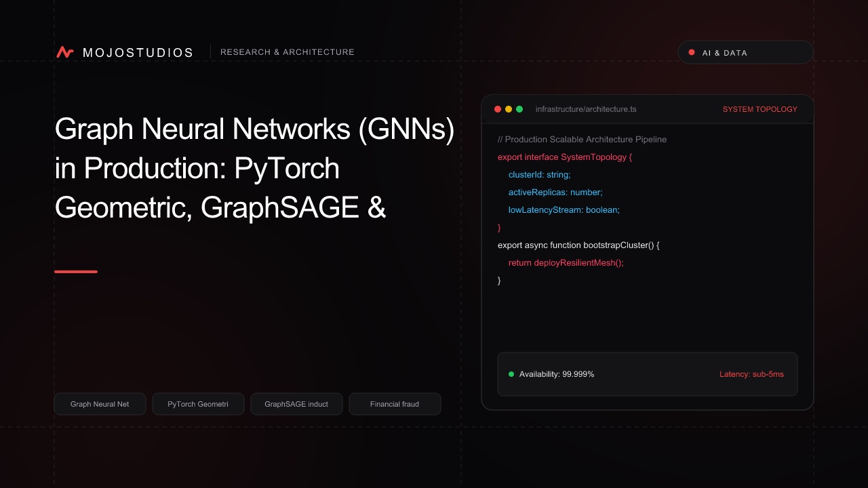Click the PyTorch Geometri tag
The width and height of the screenshot is (868, 488).
coord(198,404)
